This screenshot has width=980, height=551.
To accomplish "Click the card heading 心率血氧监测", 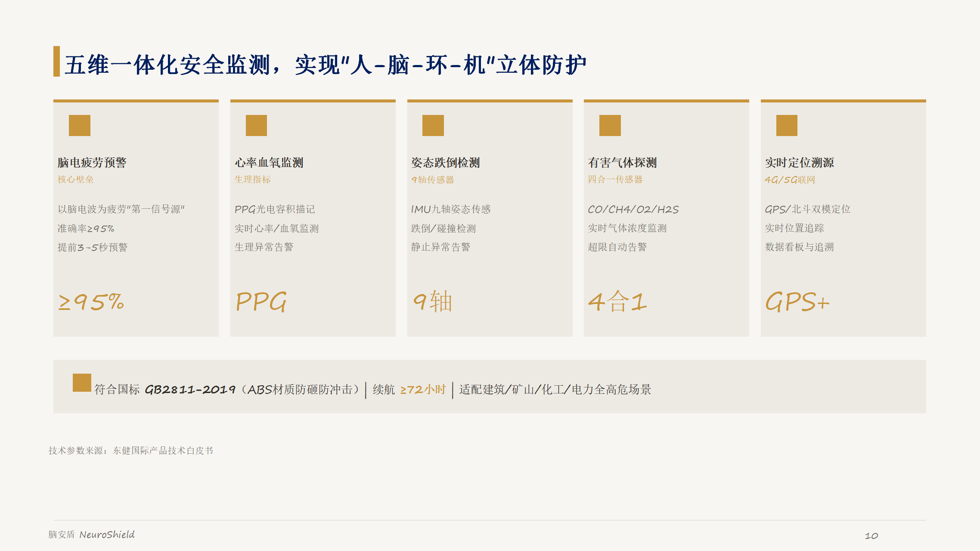I will (269, 162).
